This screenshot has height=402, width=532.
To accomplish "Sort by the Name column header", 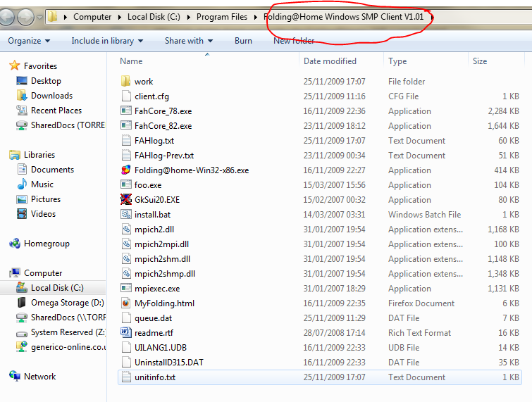I will [x=131, y=61].
